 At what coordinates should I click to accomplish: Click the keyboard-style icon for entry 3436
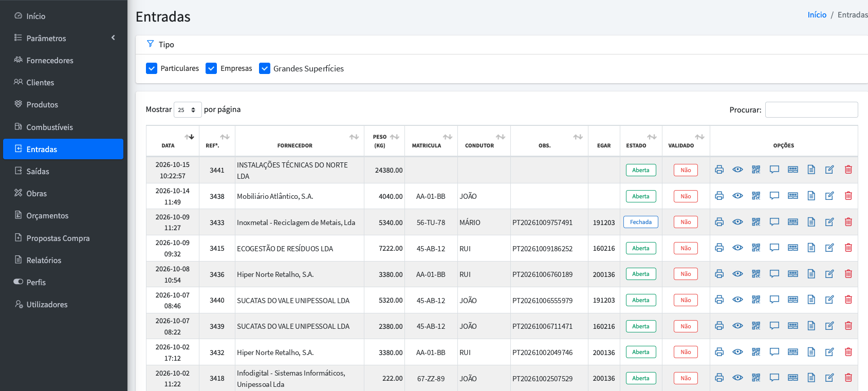(x=793, y=274)
